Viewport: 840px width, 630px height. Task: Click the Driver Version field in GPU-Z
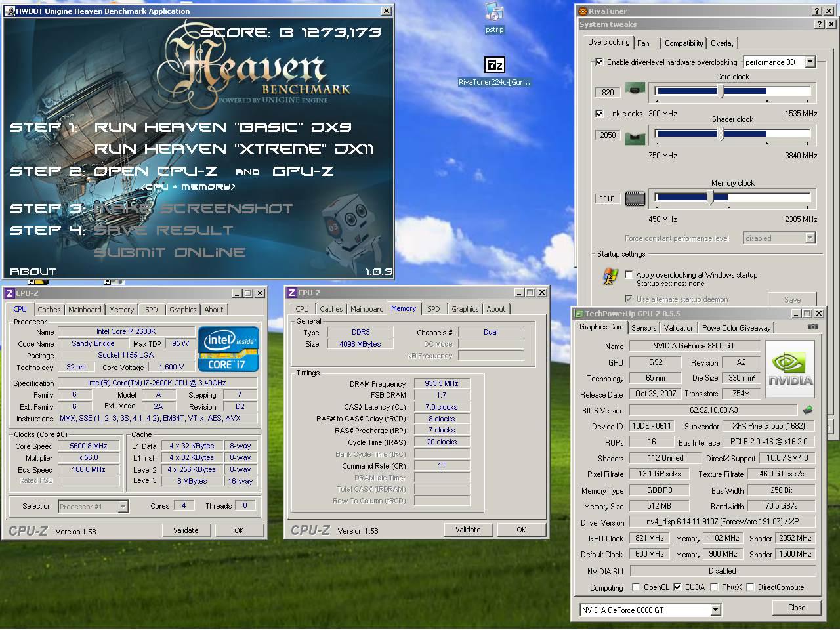coord(723,522)
